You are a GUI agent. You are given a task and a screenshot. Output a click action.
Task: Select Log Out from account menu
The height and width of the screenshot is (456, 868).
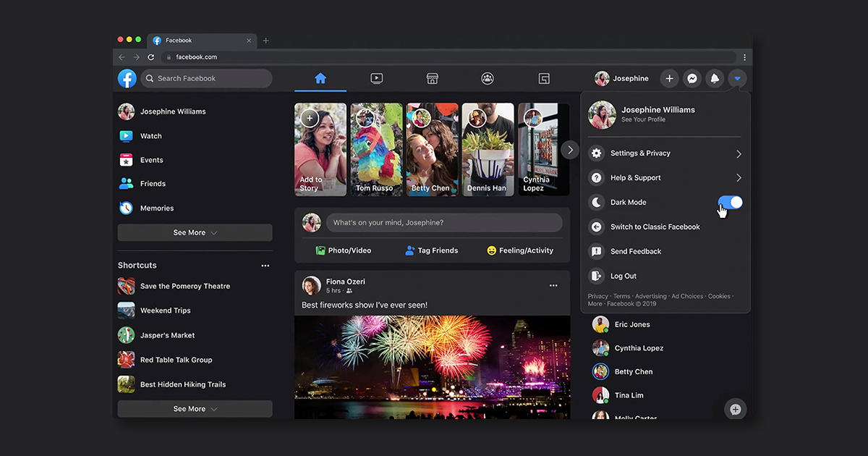(623, 276)
